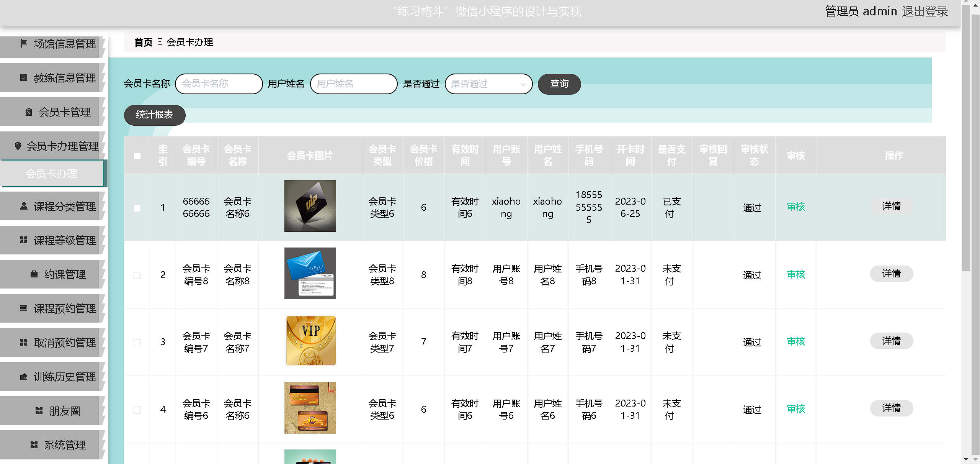Open 朋友圈 menu

pyautogui.click(x=53, y=411)
